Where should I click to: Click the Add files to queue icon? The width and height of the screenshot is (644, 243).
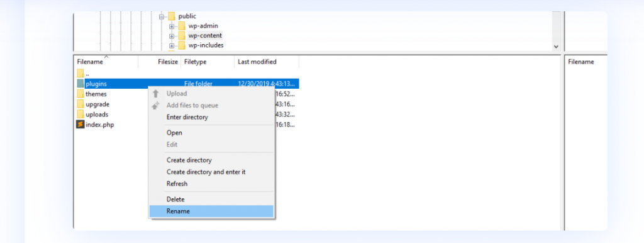coord(156,106)
